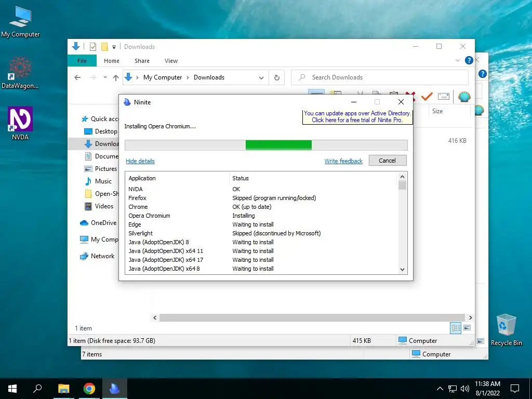This screenshot has height=399, width=532.
Task: Open the taskbar clock and date
Action: coord(487,389)
